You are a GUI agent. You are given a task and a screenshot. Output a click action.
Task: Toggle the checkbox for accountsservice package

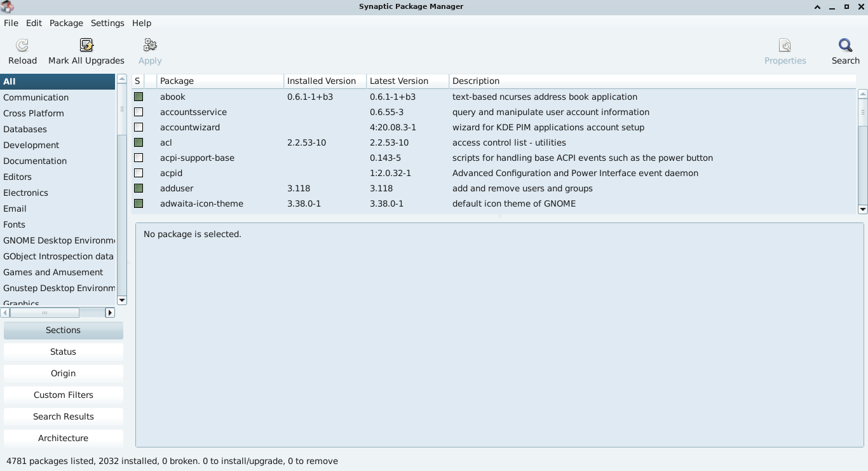click(139, 112)
